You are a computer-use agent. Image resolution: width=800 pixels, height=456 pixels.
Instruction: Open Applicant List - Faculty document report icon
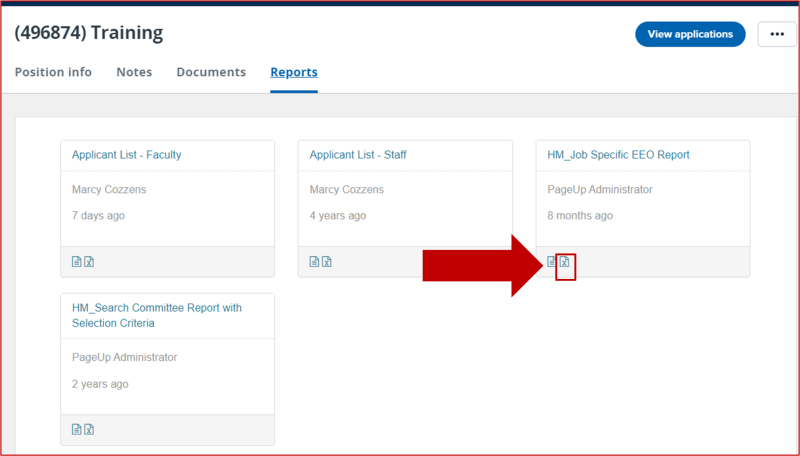tap(77, 262)
